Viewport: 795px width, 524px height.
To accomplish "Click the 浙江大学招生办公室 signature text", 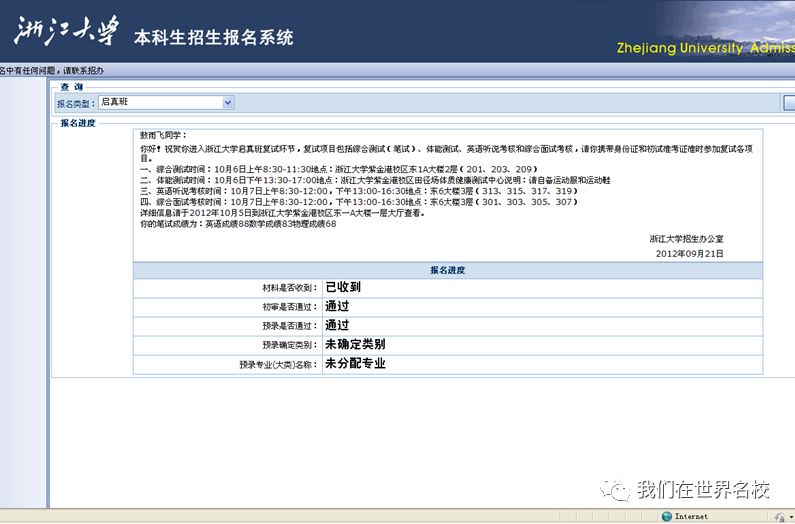I will (x=686, y=238).
